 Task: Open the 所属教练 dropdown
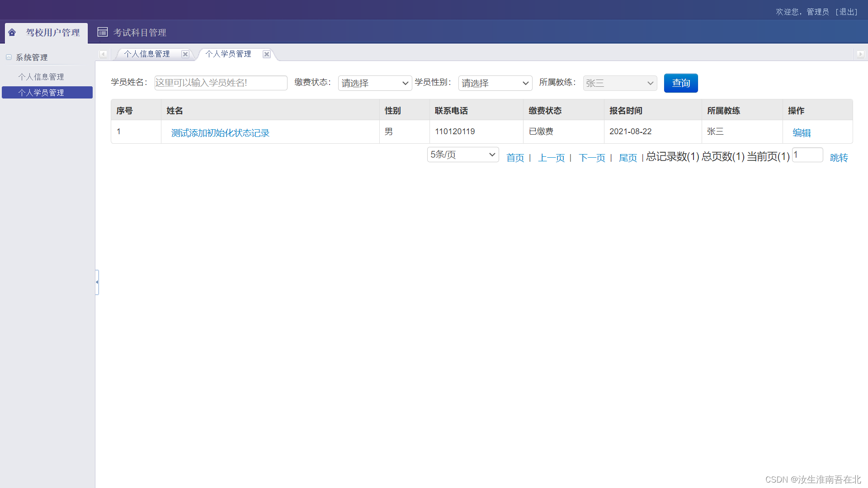pyautogui.click(x=620, y=83)
